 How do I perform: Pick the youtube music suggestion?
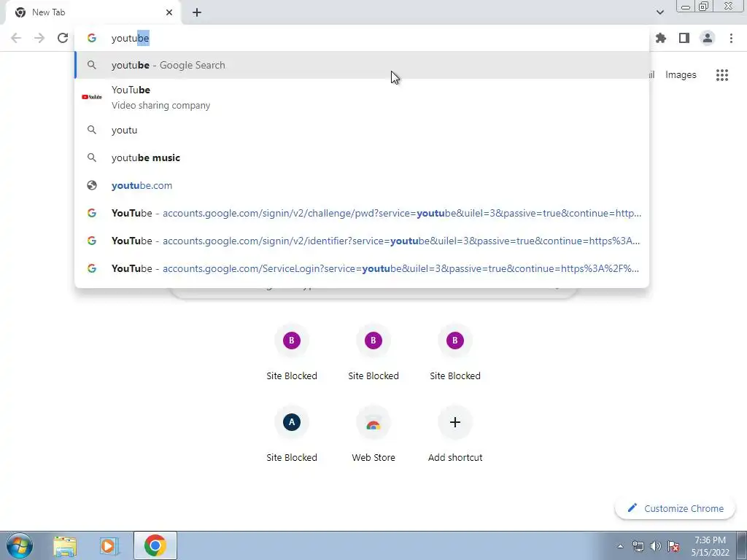362,157
